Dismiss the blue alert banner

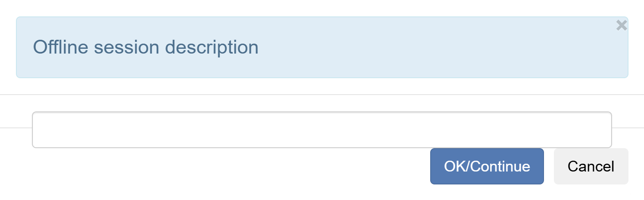(621, 26)
